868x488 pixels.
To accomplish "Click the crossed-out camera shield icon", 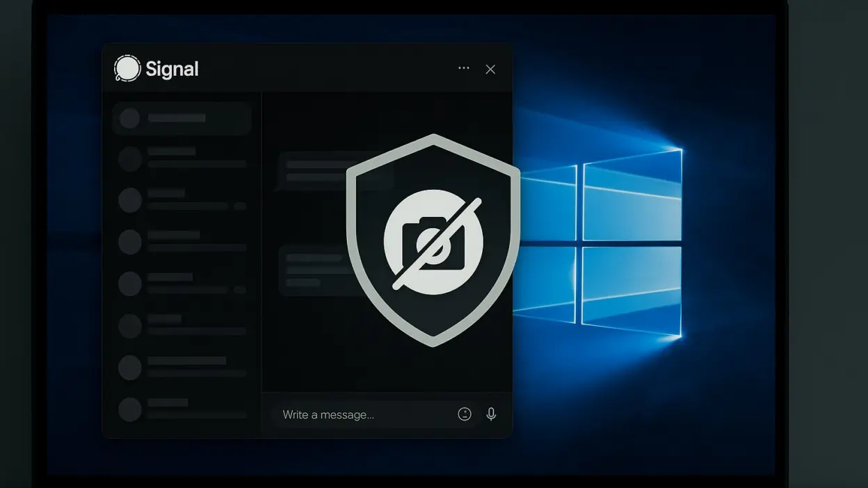I will coord(433,241).
